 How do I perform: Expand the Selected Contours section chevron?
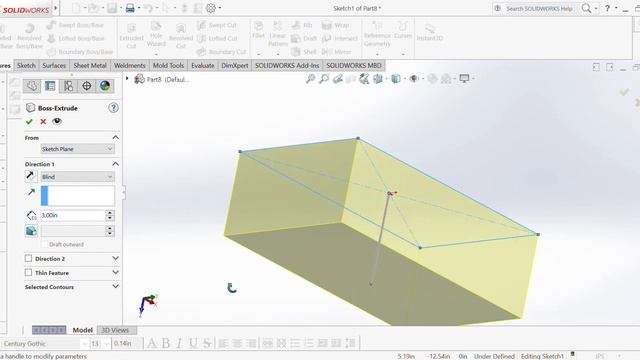click(x=116, y=287)
